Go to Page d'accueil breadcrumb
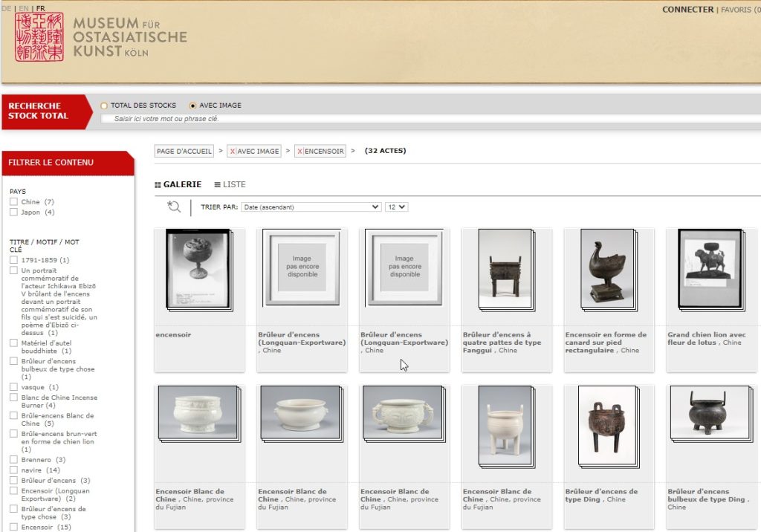The width and height of the screenshot is (761, 532). 184,151
